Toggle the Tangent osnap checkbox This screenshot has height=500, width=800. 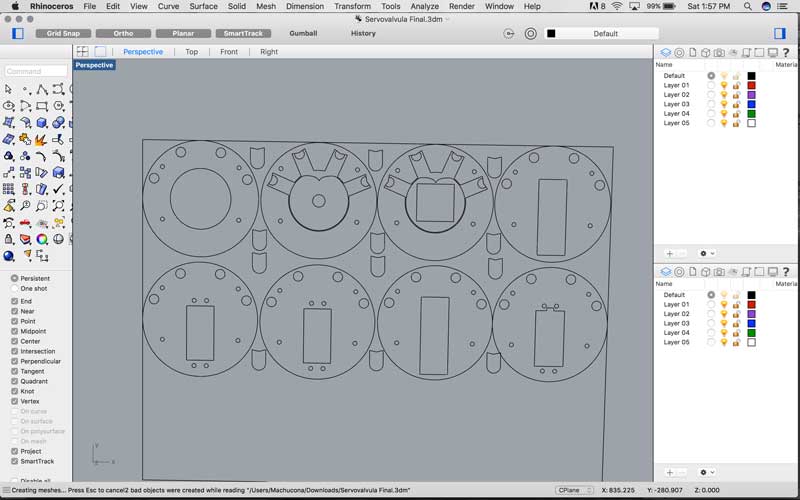[x=15, y=371]
